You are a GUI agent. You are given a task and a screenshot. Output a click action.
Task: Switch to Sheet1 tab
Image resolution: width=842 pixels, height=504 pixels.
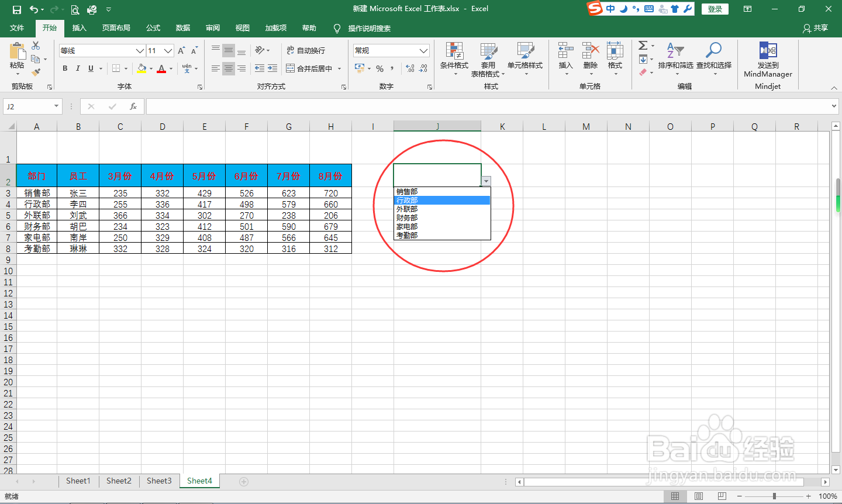(x=78, y=481)
